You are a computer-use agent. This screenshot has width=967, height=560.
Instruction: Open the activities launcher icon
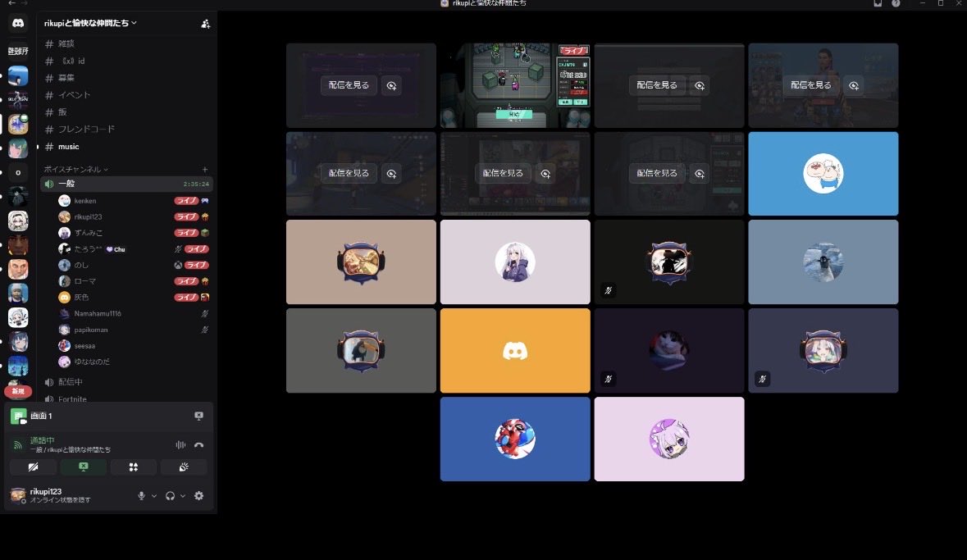(133, 467)
